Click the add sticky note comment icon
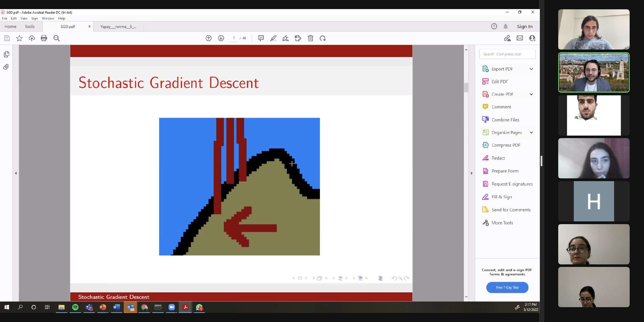This screenshot has height=322, width=644. [x=261, y=38]
